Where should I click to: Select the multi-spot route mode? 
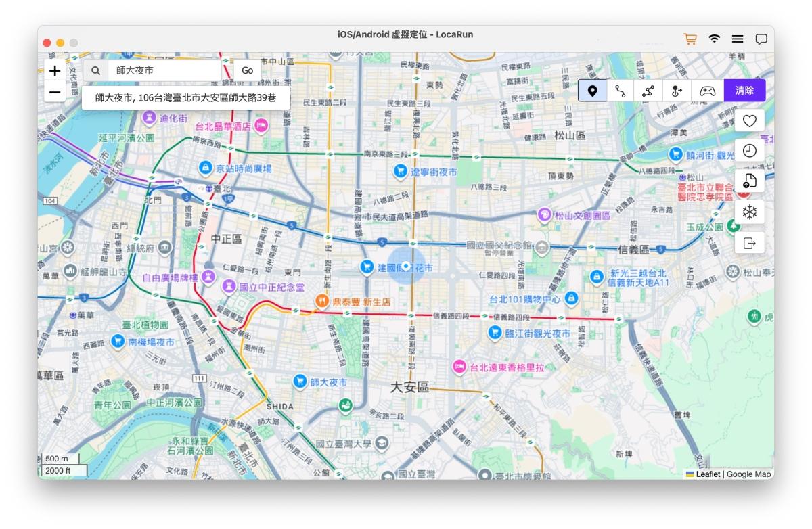(x=648, y=90)
